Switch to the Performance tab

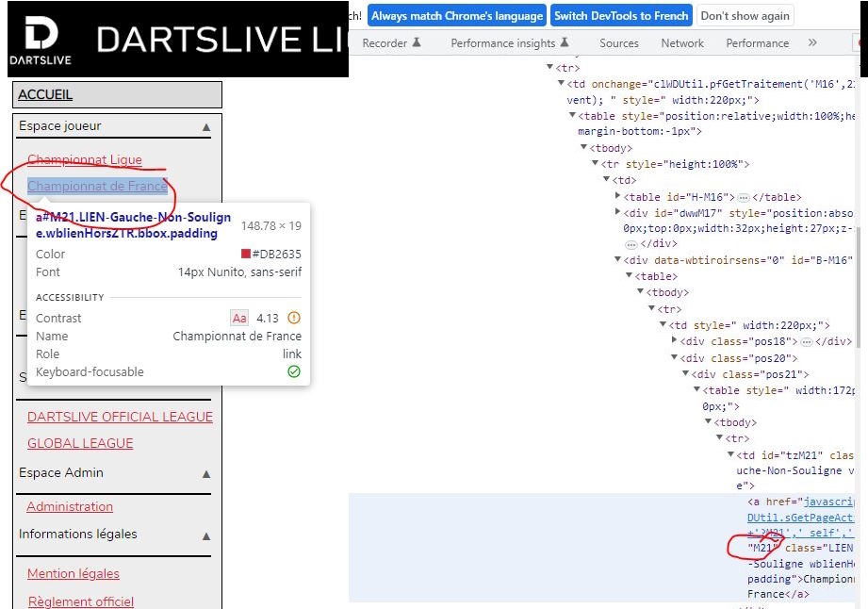point(758,43)
